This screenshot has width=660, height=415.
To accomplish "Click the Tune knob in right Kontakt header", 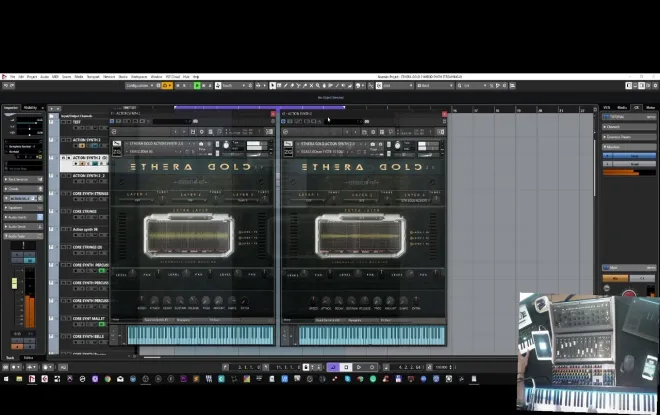I will [397, 145].
